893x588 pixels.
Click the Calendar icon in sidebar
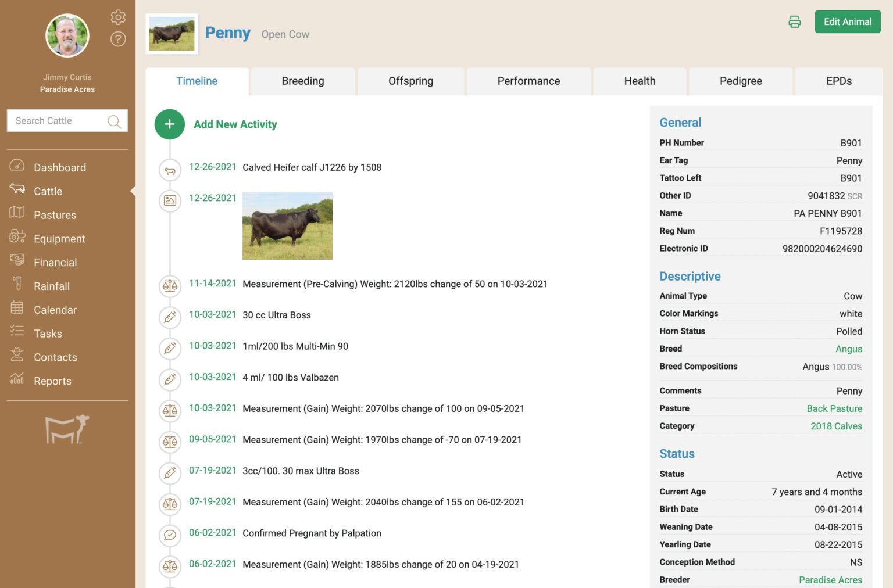coord(16,309)
